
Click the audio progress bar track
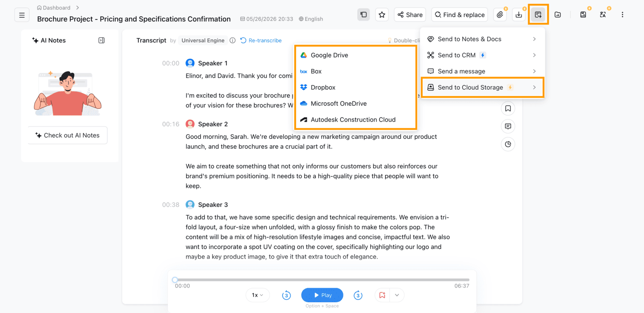[x=322, y=280]
